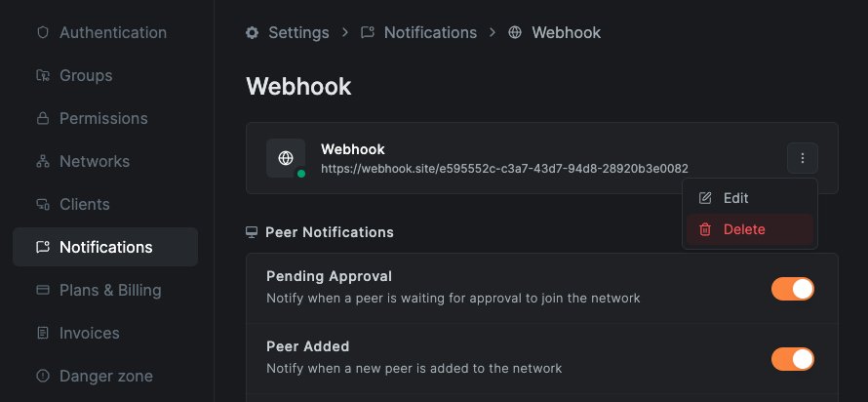Choose Edit from the webhook menu
The height and width of the screenshot is (402, 868).
[x=736, y=198]
